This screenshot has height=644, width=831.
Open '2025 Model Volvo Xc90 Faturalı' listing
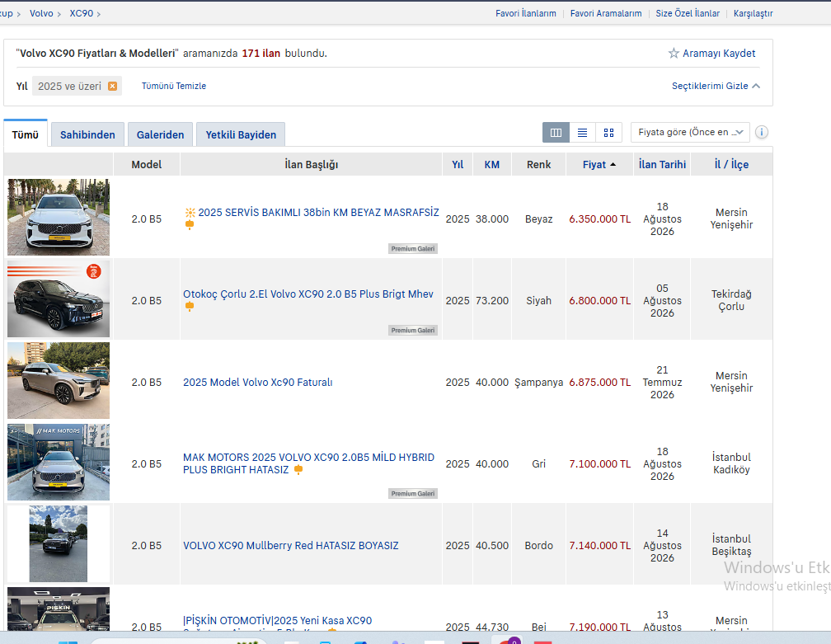tap(257, 382)
